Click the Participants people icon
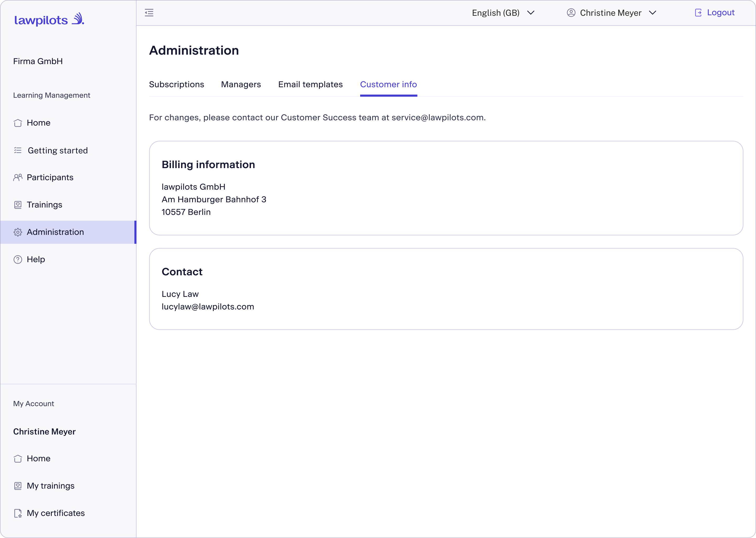The image size is (756, 538). click(18, 178)
